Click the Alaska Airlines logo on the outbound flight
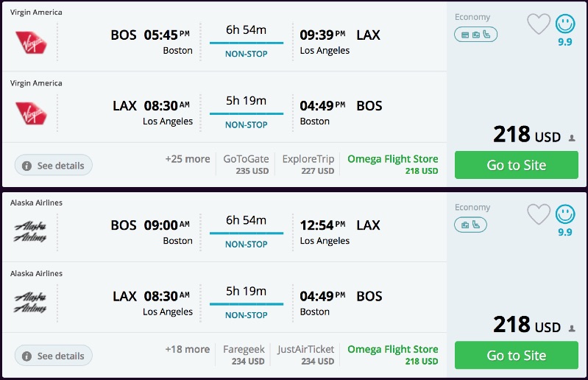The image size is (588, 380). click(31, 232)
